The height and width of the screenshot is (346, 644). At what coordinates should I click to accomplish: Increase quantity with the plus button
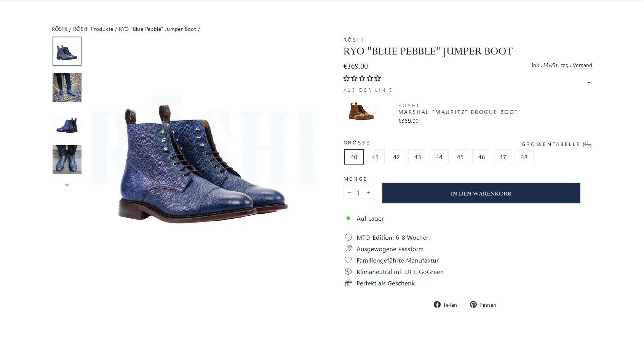click(368, 192)
